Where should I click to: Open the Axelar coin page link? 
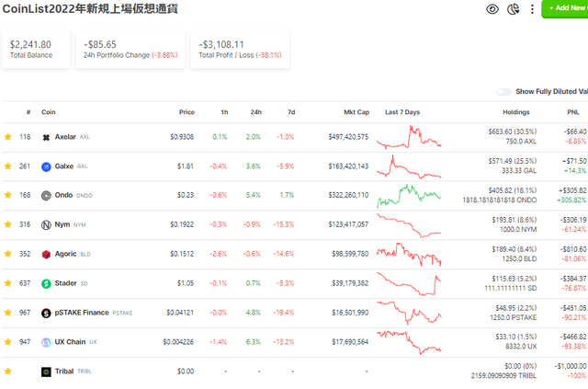point(65,137)
